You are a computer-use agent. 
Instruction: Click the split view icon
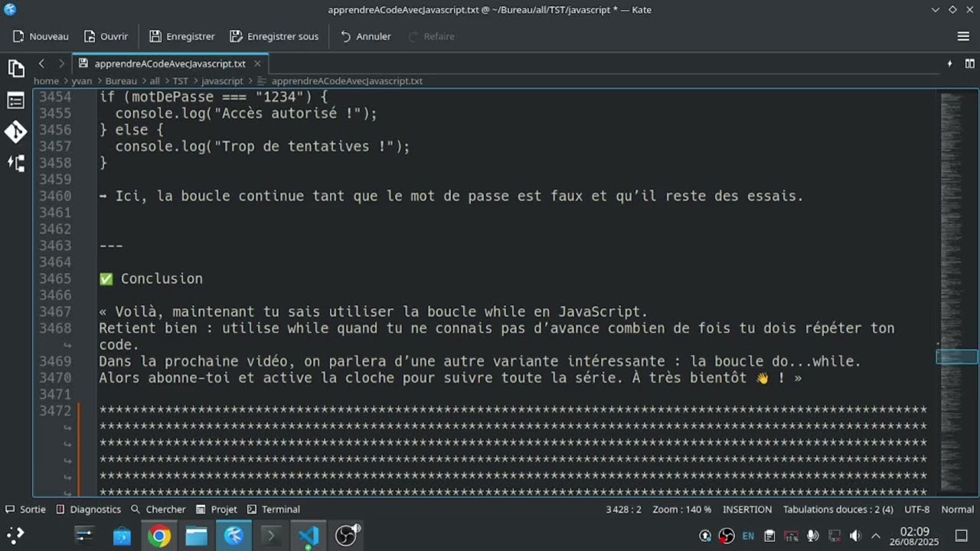tap(970, 64)
